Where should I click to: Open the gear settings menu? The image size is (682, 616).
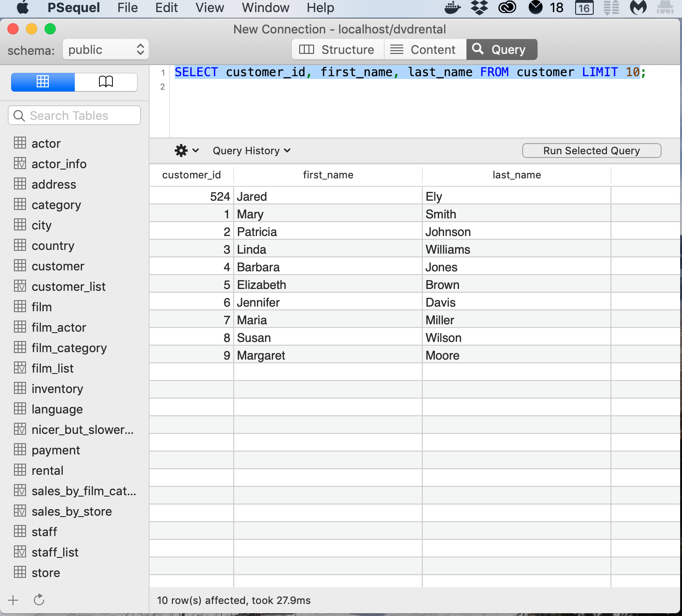click(x=186, y=151)
